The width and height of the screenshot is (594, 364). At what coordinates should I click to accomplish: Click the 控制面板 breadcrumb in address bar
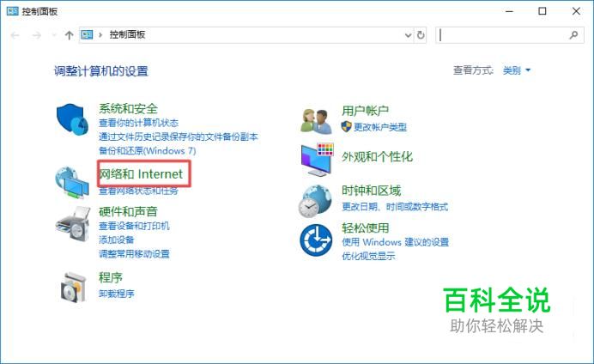coord(127,35)
